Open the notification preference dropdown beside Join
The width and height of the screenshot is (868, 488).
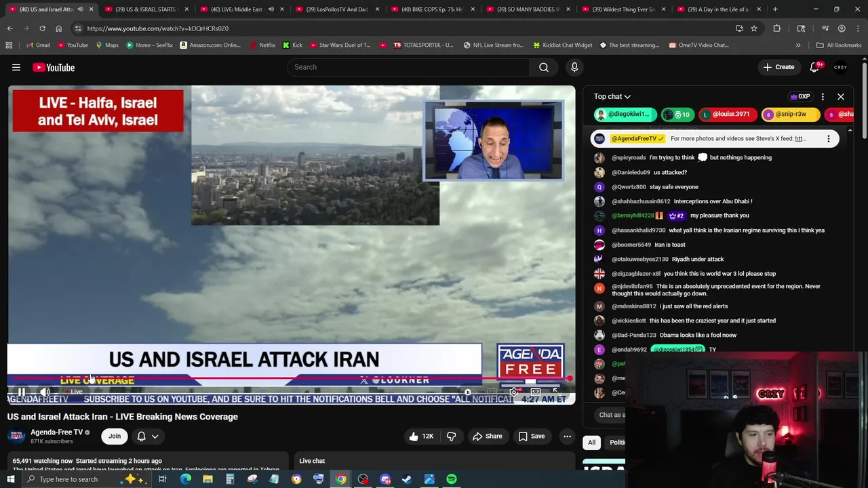tap(147, 436)
